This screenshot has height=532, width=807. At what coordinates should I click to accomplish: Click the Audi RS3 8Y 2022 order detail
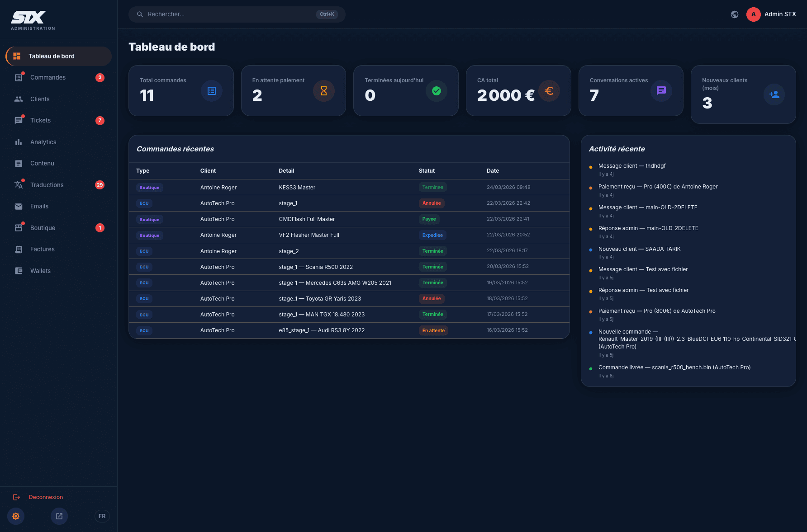pyautogui.click(x=322, y=330)
